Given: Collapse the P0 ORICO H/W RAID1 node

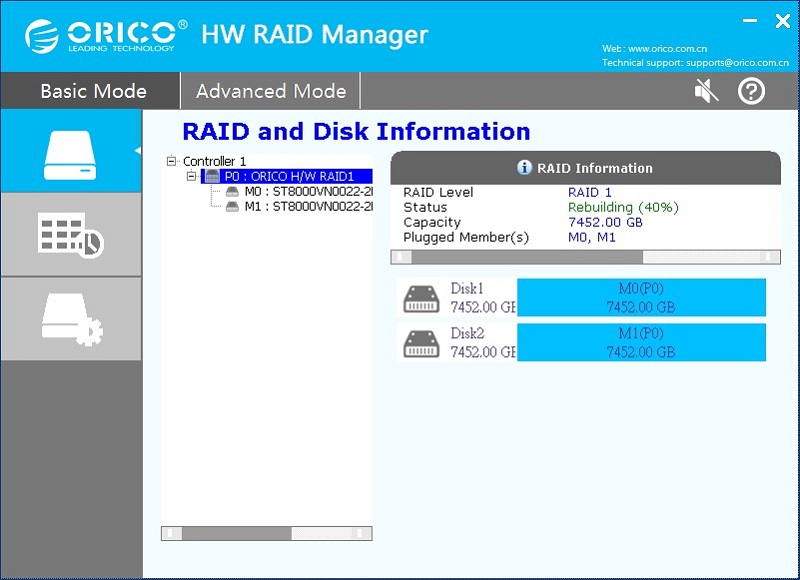Looking at the screenshot, I should click(192, 177).
